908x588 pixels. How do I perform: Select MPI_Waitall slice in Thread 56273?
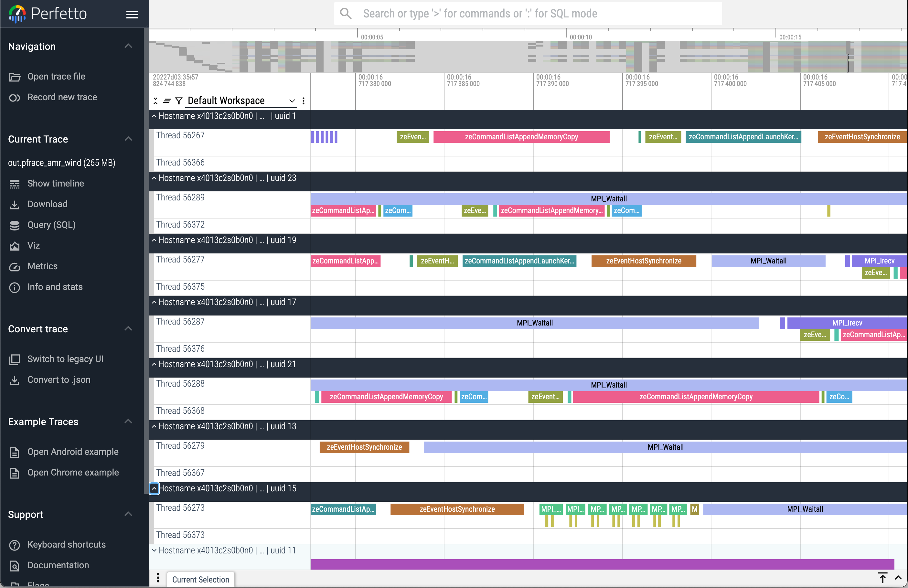(805, 509)
